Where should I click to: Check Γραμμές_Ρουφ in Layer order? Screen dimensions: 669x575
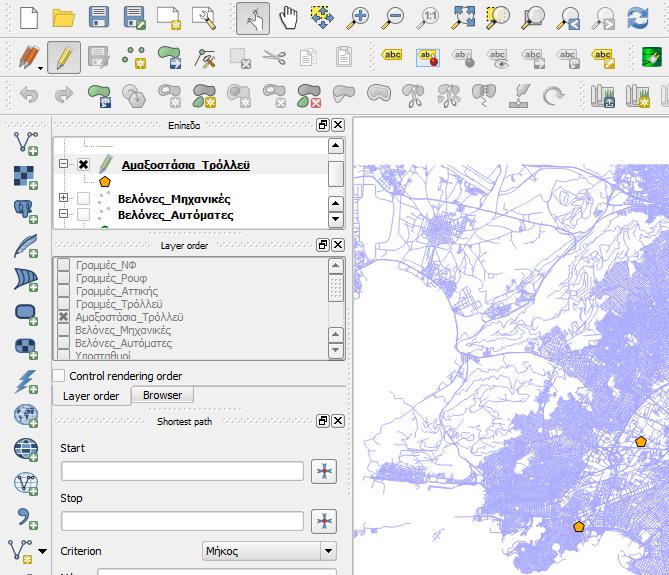click(64, 278)
